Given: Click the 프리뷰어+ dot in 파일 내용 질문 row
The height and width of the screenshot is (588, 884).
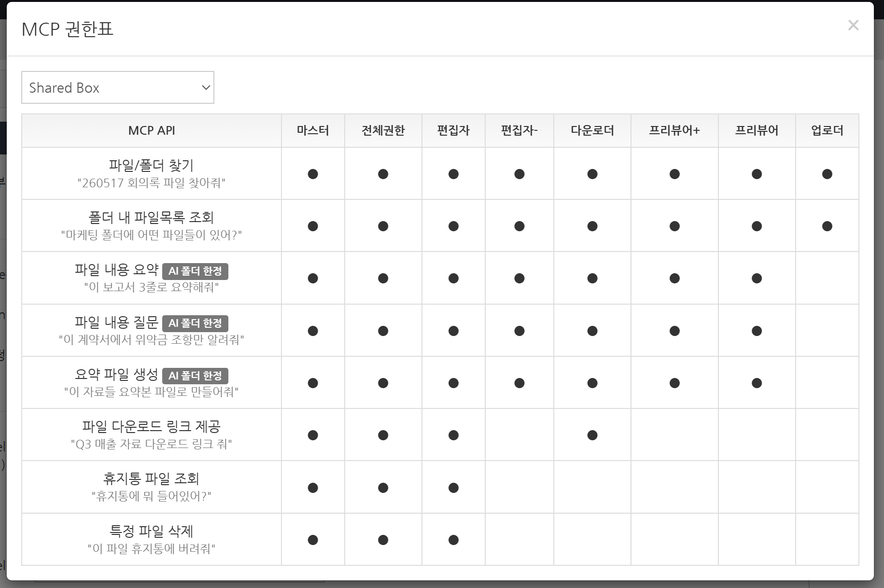Looking at the screenshot, I should click(674, 331).
